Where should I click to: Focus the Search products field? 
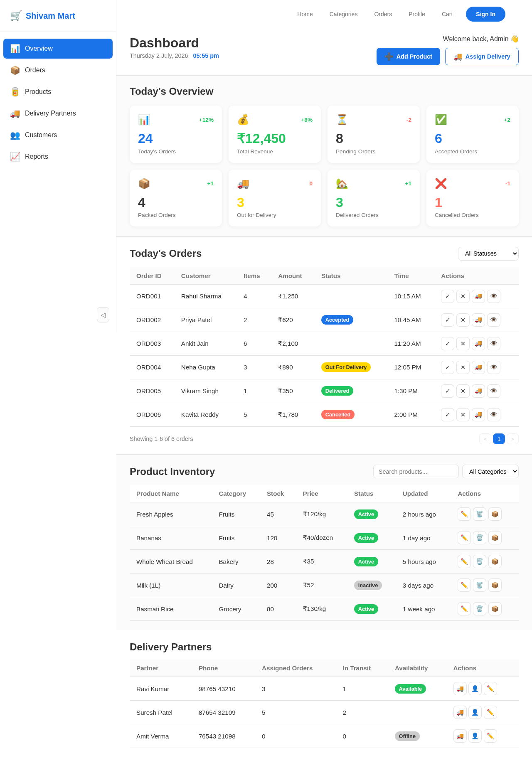(x=416, y=472)
